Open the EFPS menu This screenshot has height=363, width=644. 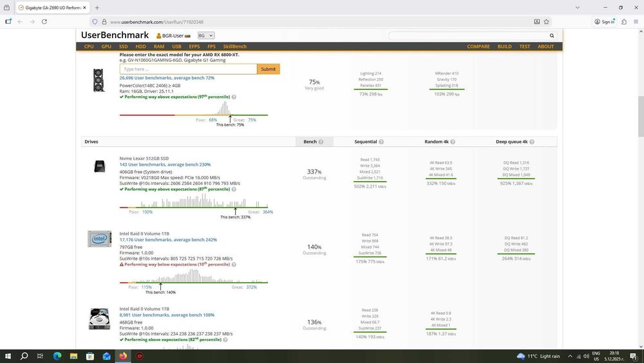point(194,46)
